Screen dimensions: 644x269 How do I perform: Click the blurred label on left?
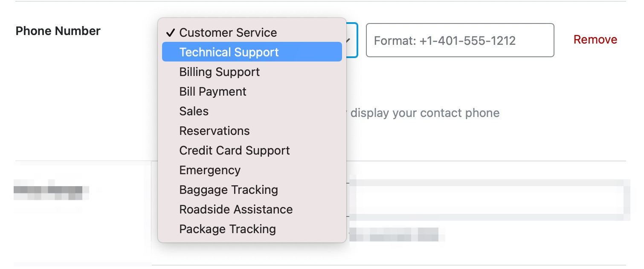pyautogui.click(x=51, y=193)
